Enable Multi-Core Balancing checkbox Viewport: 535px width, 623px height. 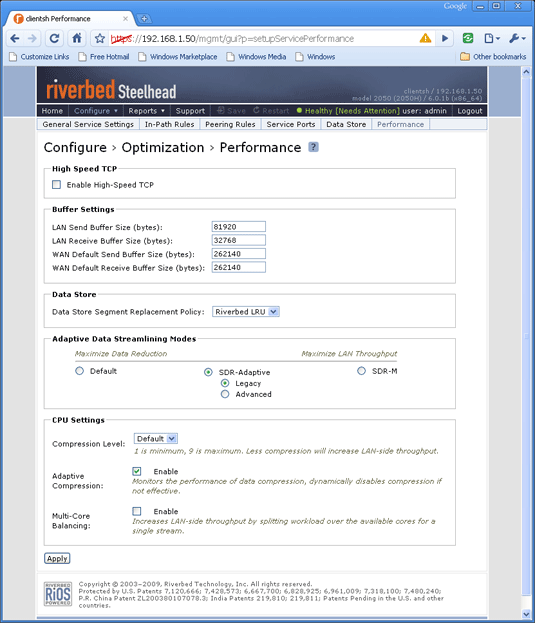(x=137, y=511)
